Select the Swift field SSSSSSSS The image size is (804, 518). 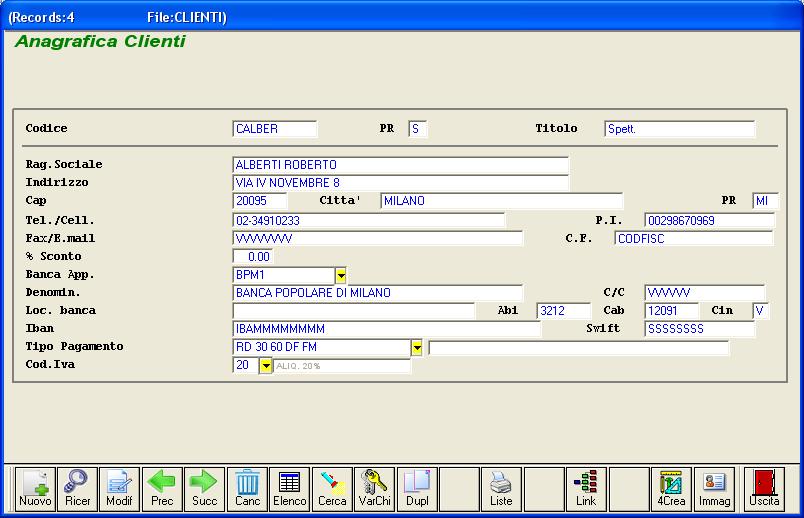tap(700, 329)
